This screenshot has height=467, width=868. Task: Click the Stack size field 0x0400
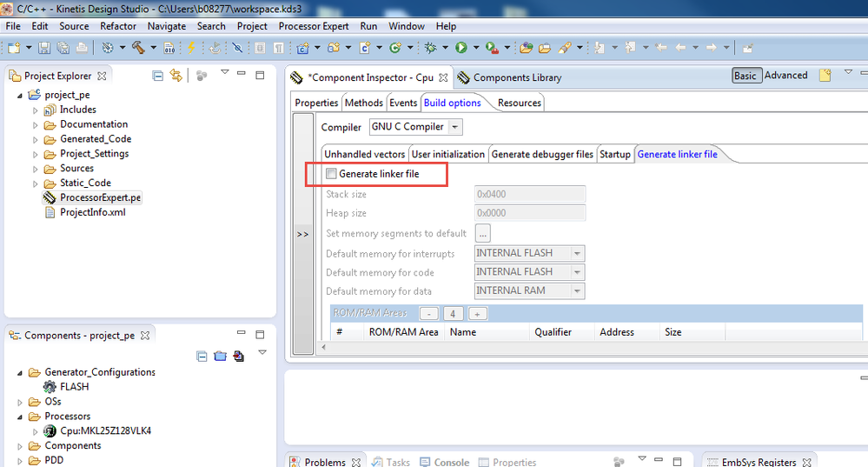(530, 194)
